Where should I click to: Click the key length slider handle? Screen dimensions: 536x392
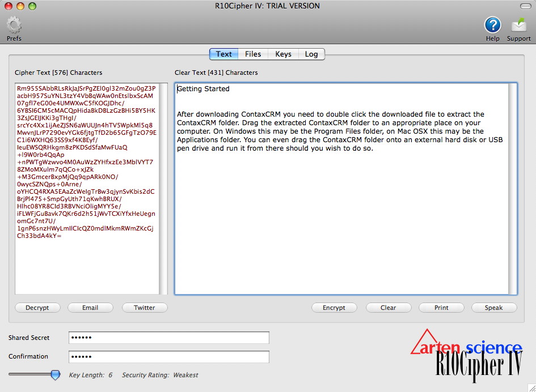[x=56, y=374]
